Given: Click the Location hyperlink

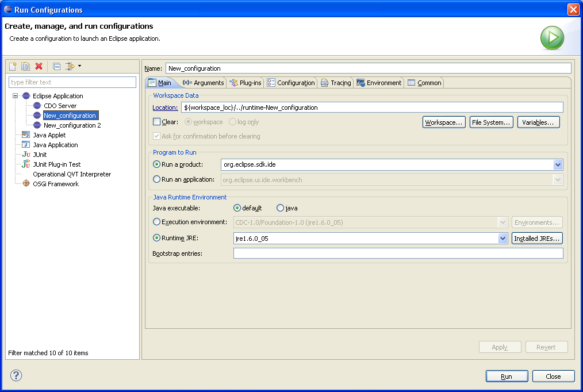Looking at the screenshot, I should pyautogui.click(x=165, y=107).
